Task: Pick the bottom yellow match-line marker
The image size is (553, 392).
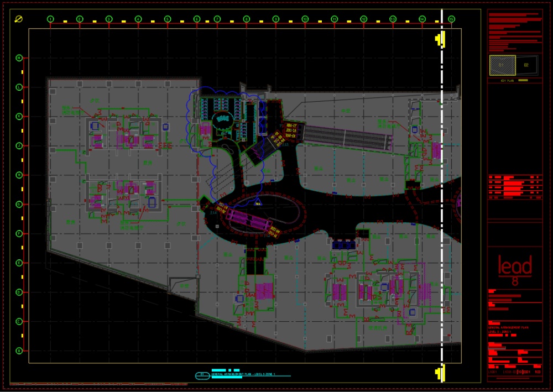Action: point(439,374)
